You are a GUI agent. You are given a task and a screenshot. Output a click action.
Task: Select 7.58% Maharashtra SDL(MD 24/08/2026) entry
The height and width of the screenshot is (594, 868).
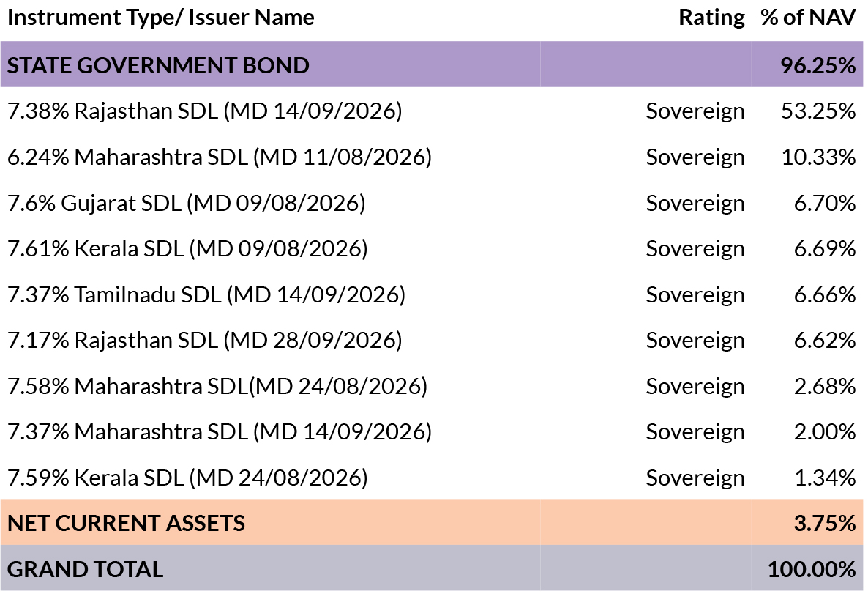click(x=217, y=386)
